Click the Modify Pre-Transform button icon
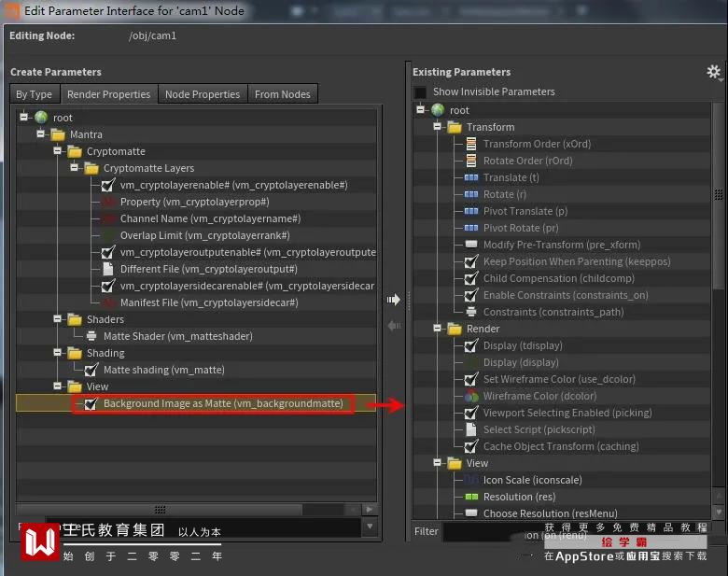The image size is (728, 576). (x=471, y=244)
